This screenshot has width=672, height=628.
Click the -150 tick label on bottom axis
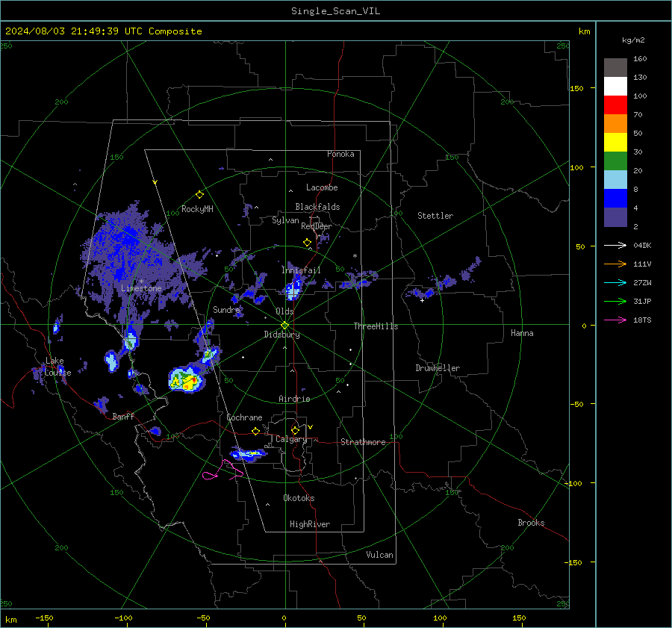44,618
